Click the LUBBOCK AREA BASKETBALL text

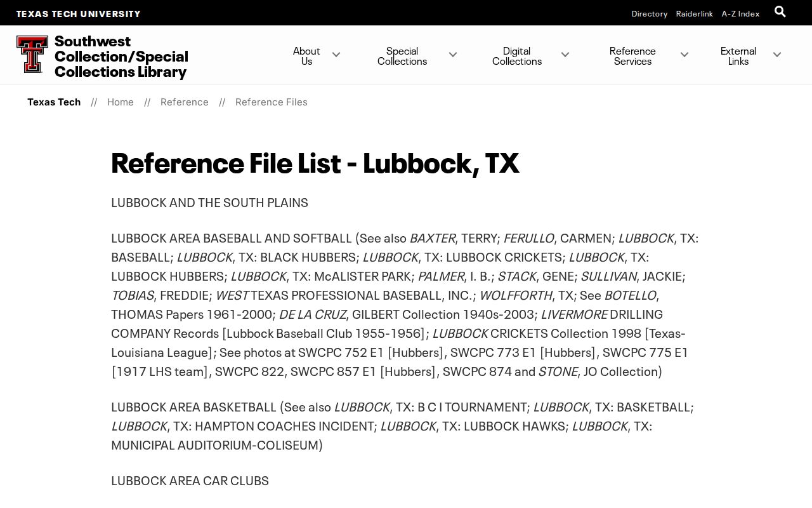[194, 406]
